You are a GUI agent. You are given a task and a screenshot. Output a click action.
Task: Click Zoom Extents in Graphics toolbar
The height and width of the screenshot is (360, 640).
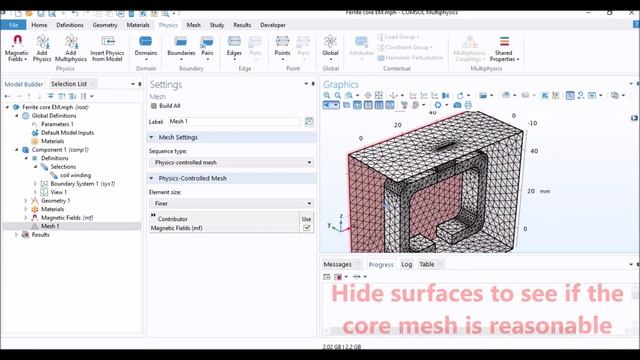(x=379, y=95)
